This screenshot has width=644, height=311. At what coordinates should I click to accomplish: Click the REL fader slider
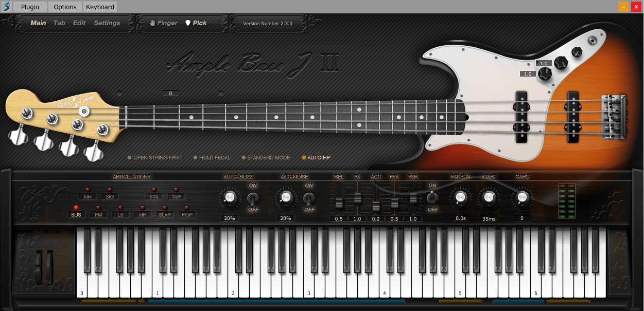point(339,204)
